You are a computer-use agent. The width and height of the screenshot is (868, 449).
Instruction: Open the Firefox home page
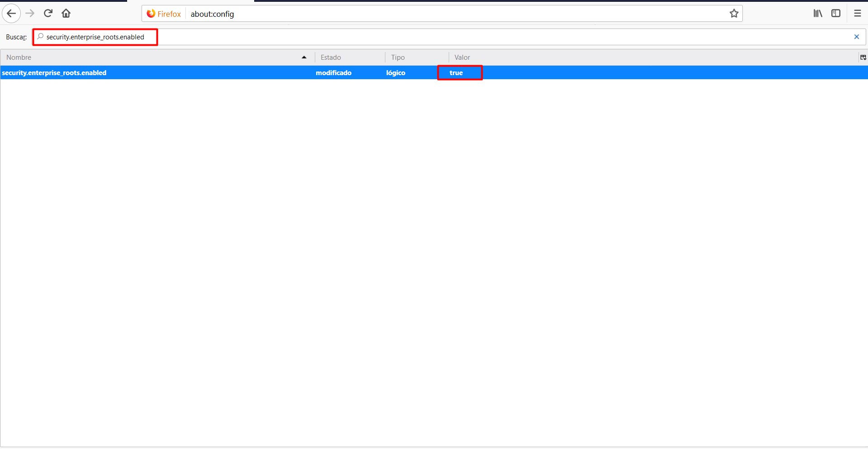(66, 14)
